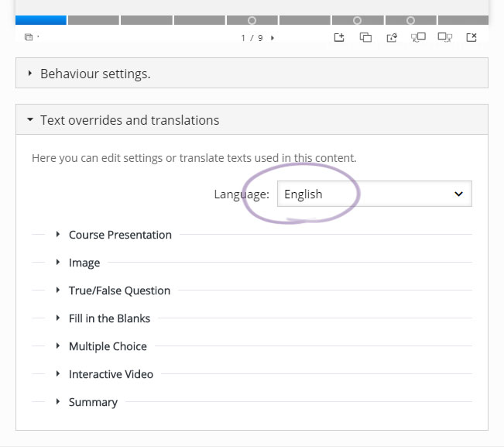Open the background settings icon

coord(392,38)
